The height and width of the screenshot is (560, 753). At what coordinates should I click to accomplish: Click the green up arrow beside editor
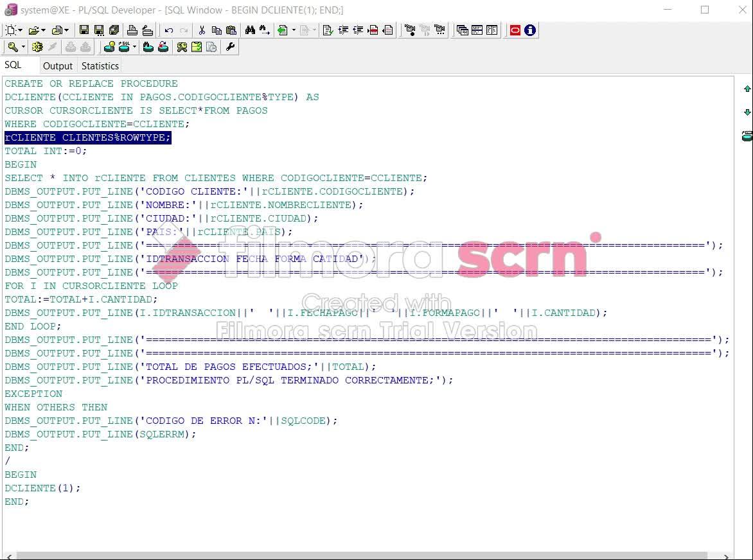[747, 89]
